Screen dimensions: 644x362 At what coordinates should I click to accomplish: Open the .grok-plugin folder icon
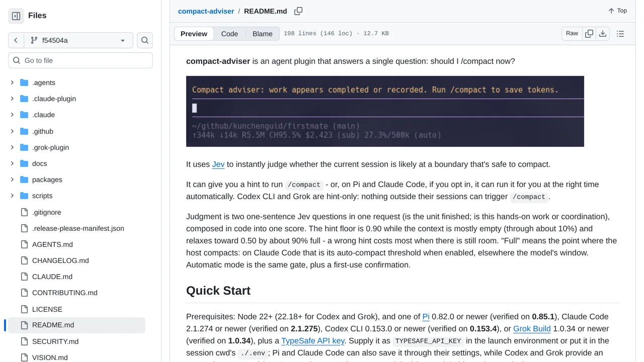click(x=24, y=147)
